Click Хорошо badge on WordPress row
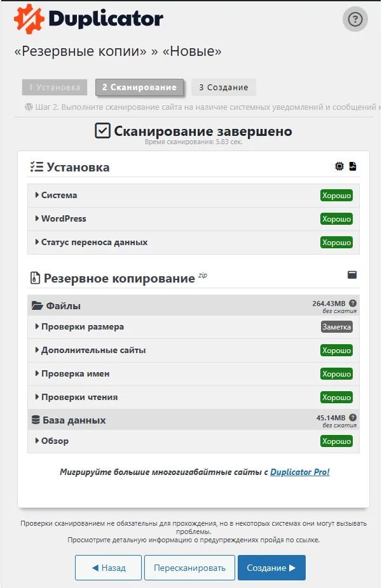Image resolution: width=382 pixels, height=588 pixels. click(337, 219)
